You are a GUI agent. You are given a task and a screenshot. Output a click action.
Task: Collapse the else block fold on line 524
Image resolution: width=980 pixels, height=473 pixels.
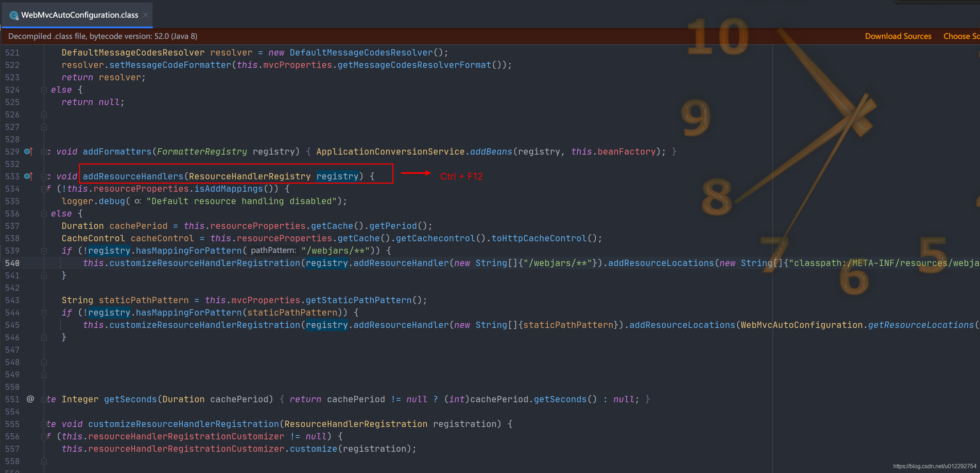pyautogui.click(x=44, y=90)
